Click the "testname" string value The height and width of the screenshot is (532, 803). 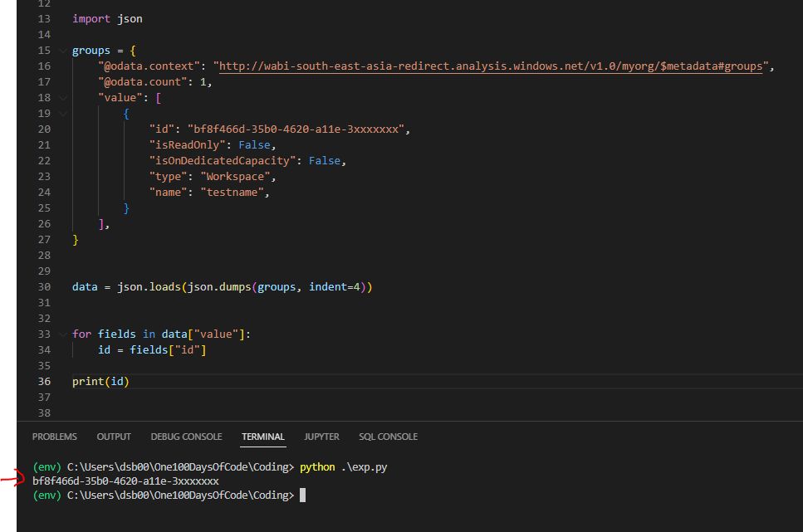[232, 193]
